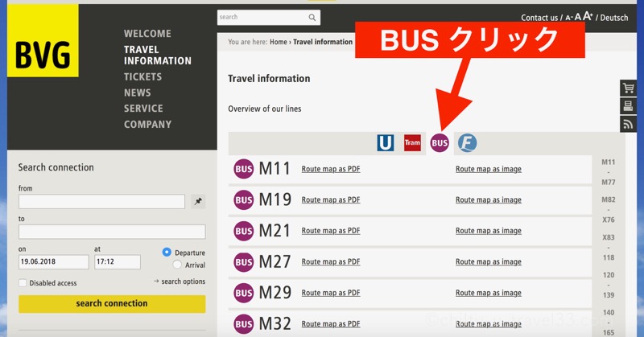Jump to M77 in line index
This screenshot has height=337, width=644.
[x=609, y=183]
